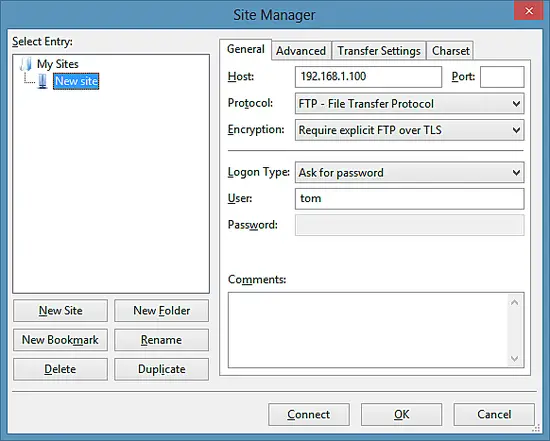Expand the Encryption dropdown

pyautogui.click(x=409, y=130)
